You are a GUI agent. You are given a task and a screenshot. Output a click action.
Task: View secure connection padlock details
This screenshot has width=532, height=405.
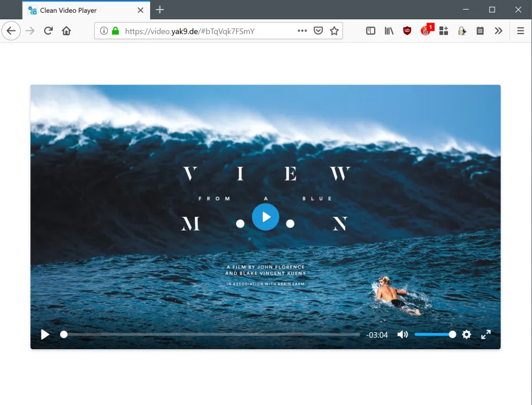tap(115, 31)
